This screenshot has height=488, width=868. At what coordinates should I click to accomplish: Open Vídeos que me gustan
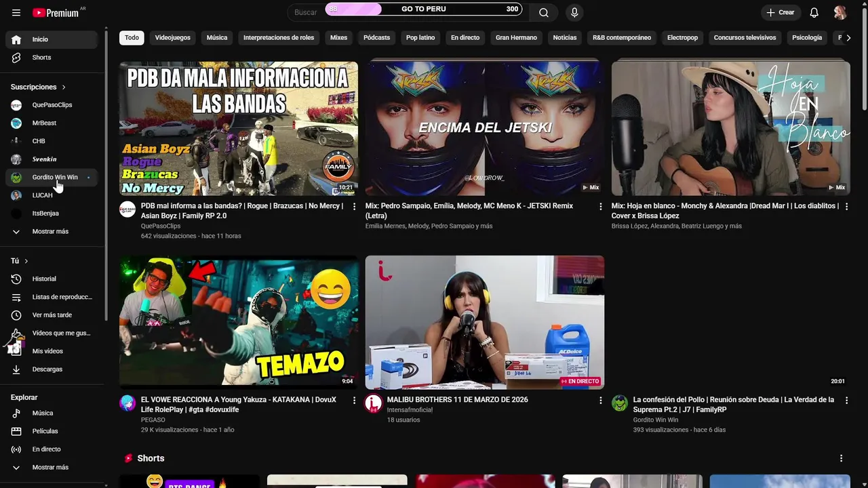point(52,333)
